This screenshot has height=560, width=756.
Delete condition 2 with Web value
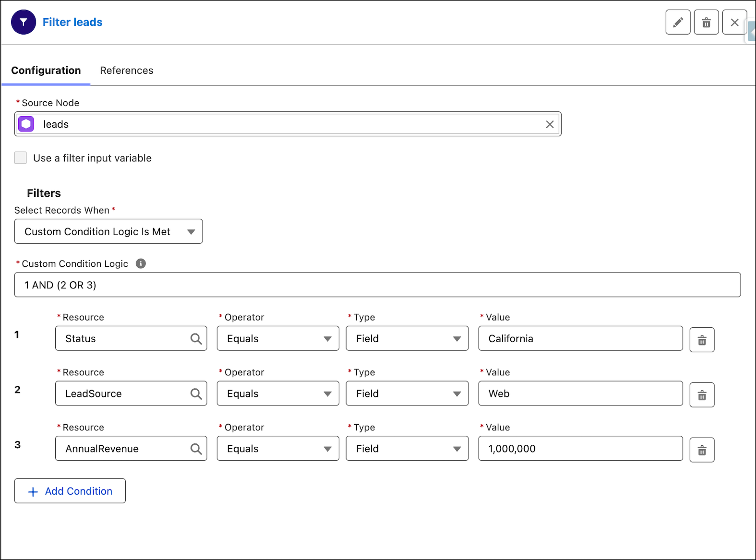point(702,395)
